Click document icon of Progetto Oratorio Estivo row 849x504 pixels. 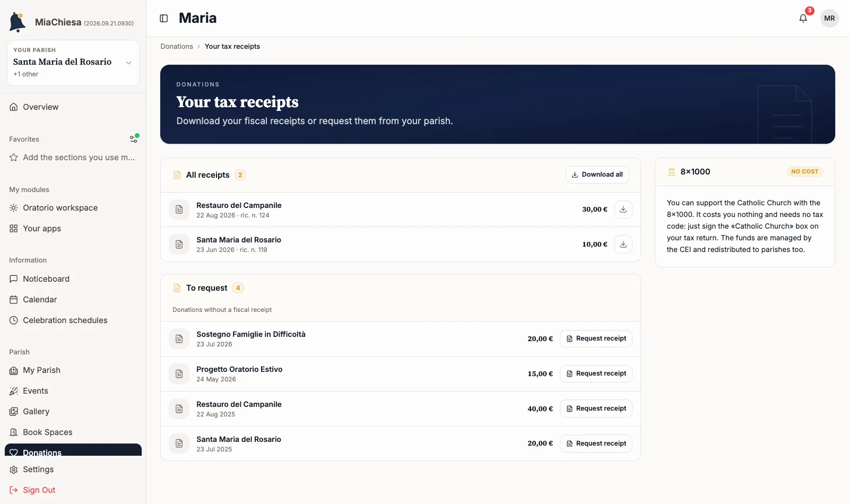pos(179,374)
